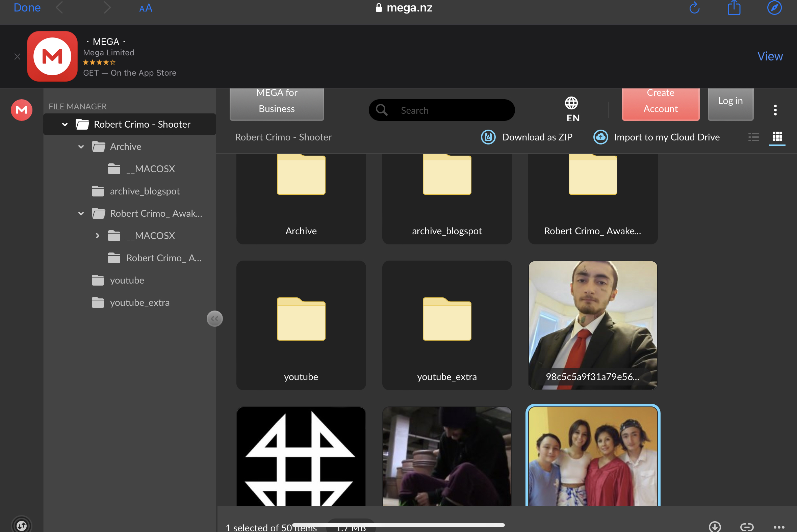Dismiss the MEGA app banner
The image size is (797, 532).
[17, 57]
